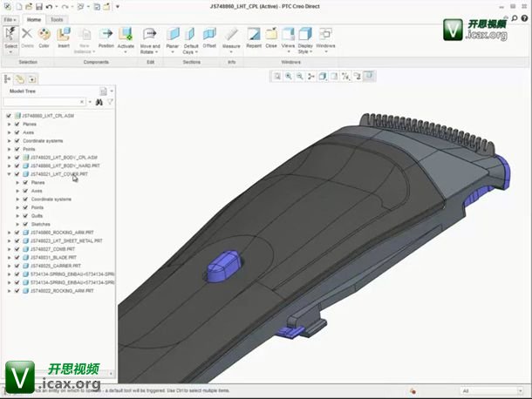Click the Activate component button

(126, 37)
